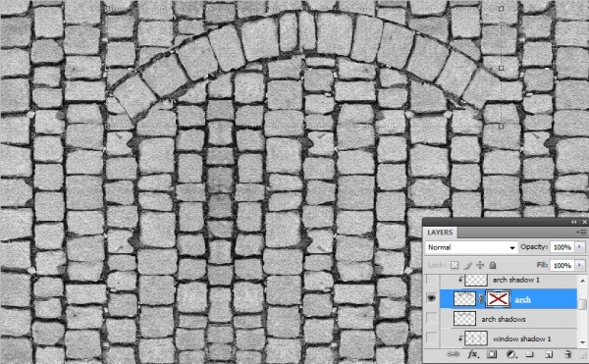The width and height of the screenshot is (589, 364).
Task: Select layer named window shadow 1
Action: (522, 338)
